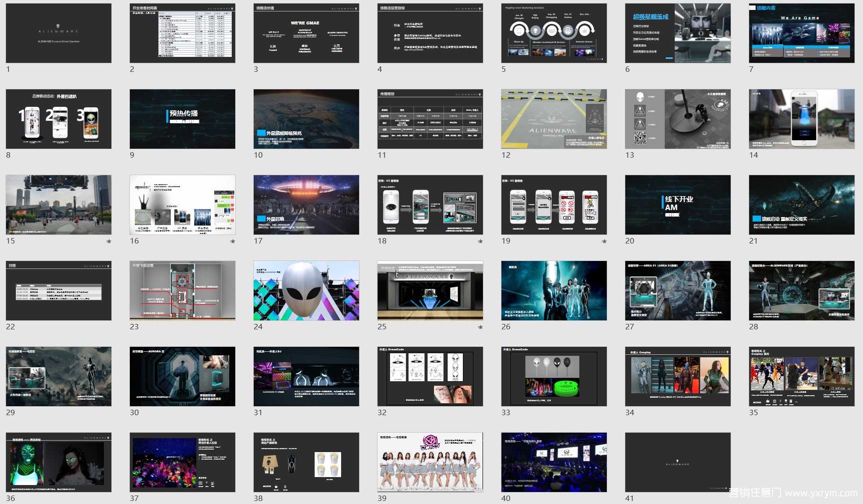The image size is (863, 504).
Task: Select slide 35 cosplay performance photos
Action: click(802, 376)
